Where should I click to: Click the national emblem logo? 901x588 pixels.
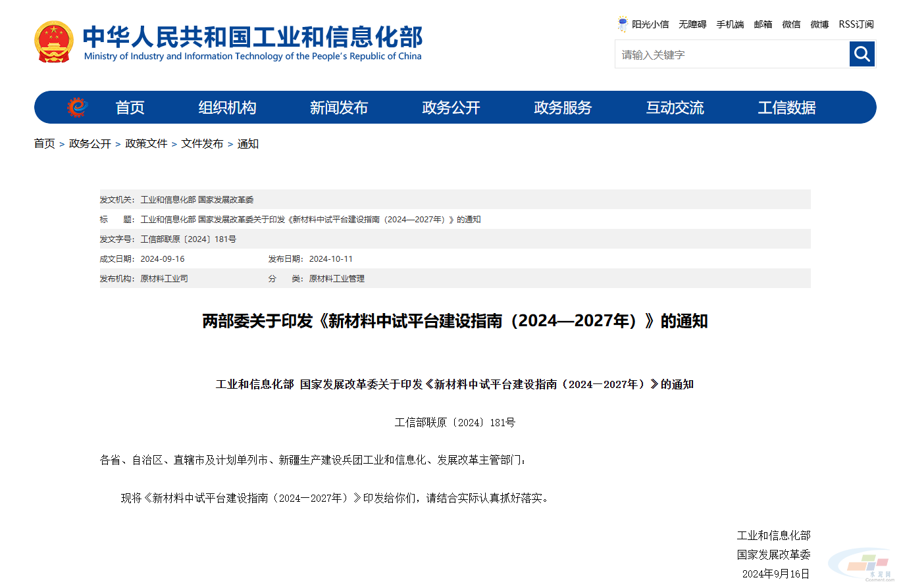[54, 42]
